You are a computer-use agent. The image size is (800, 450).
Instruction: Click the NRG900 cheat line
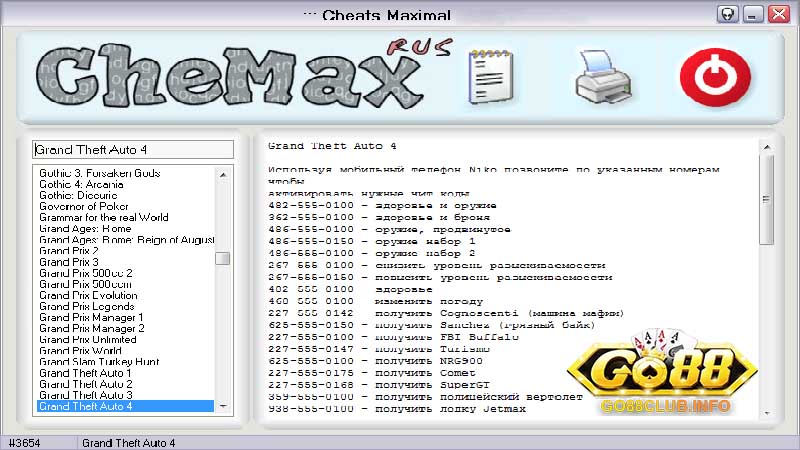(376, 361)
